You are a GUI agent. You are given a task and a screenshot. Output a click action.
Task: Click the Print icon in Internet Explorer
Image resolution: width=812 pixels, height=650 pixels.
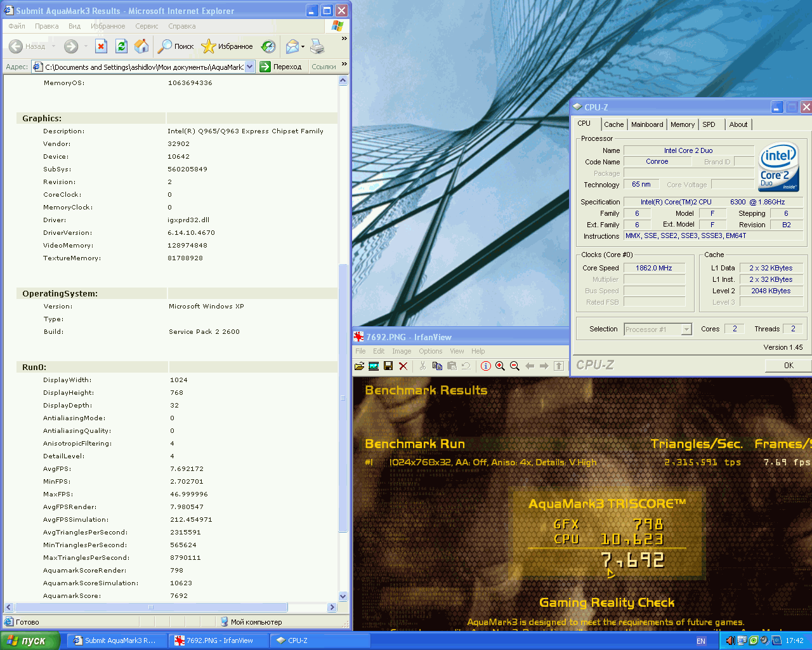tap(317, 46)
